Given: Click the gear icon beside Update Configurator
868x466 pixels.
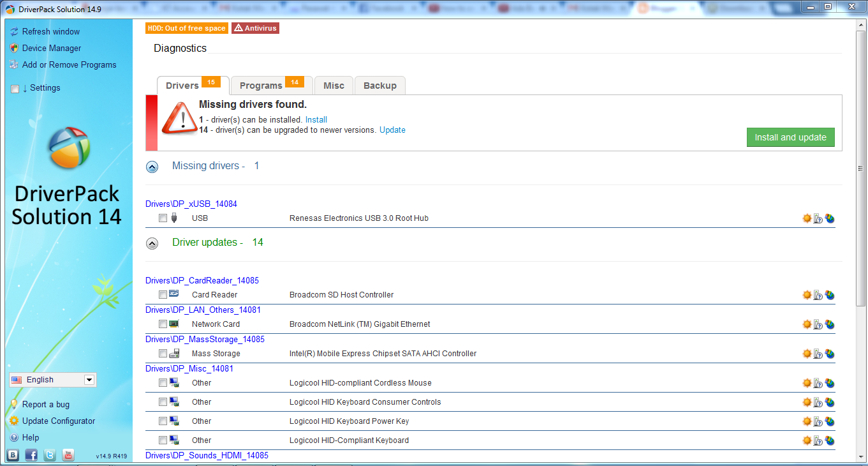Looking at the screenshot, I should click(14, 421).
